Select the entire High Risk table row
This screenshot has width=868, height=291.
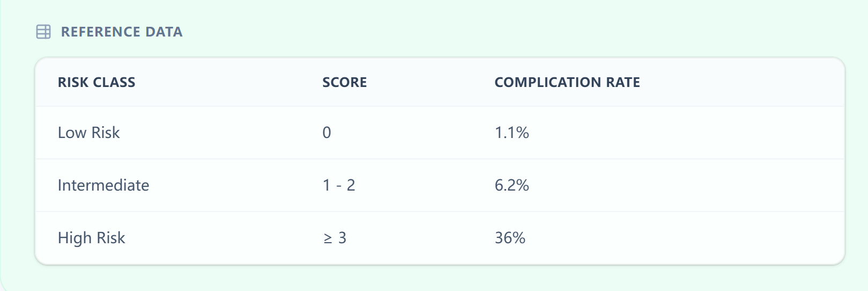point(670,238)
